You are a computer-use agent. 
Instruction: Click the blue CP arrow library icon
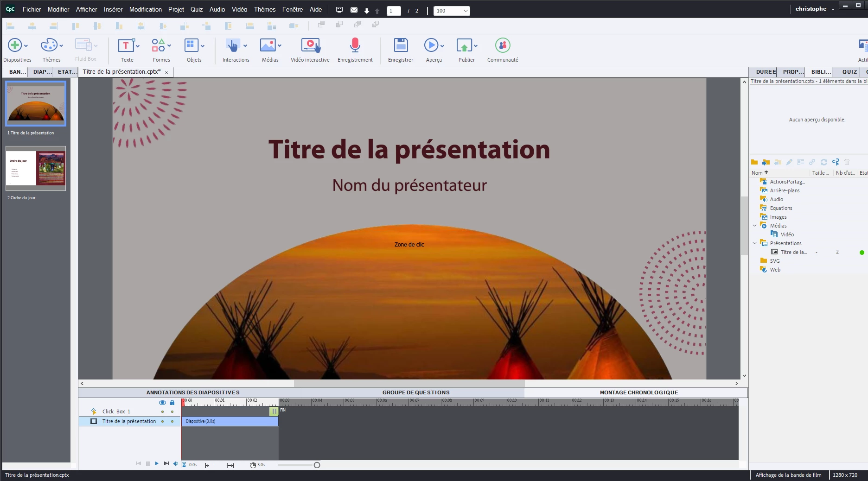(836, 162)
